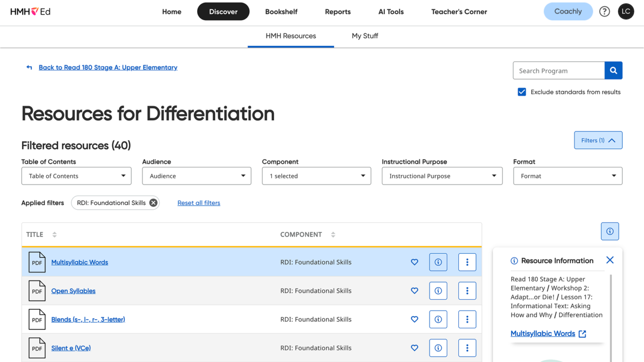Click the PDF icon beside Blends (s-, l-, r-, 3-letter)
Image resolution: width=644 pixels, height=362 pixels.
pyautogui.click(x=37, y=319)
